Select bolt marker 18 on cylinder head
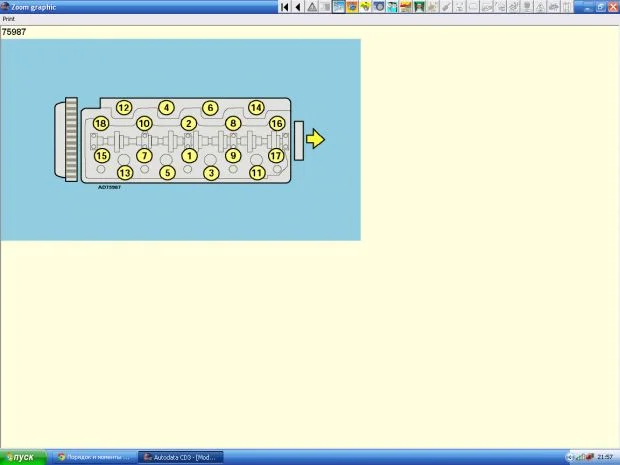620x465 pixels. click(100, 124)
